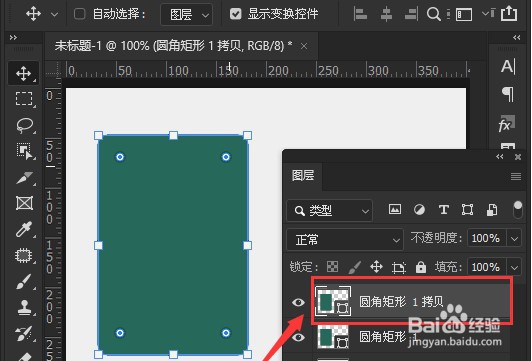Click the 填充 100% input field
Screen dimensions: 532x361
click(487, 267)
